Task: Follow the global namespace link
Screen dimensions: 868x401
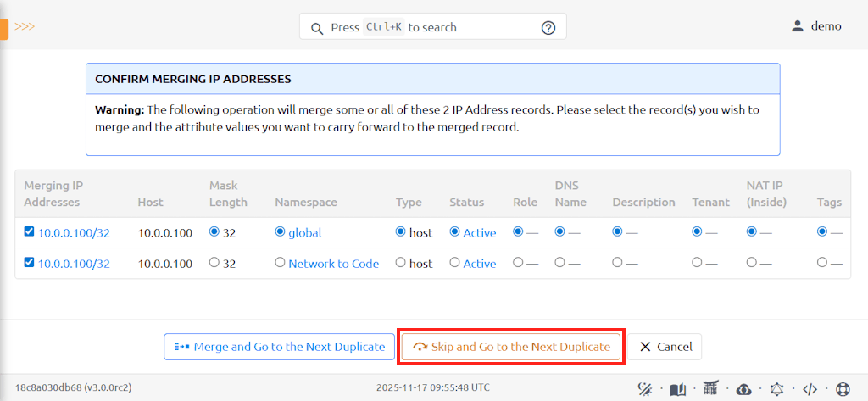Action: pos(304,232)
